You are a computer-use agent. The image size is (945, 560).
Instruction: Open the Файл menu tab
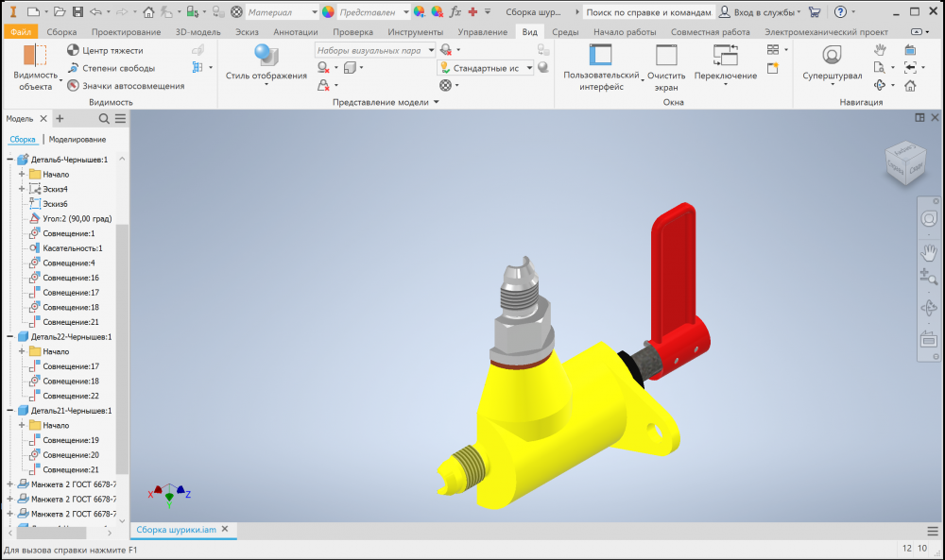pyautogui.click(x=21, y=32)
